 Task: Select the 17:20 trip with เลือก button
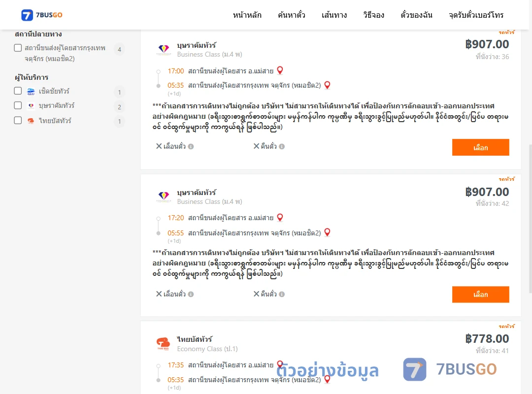(480, 294)
